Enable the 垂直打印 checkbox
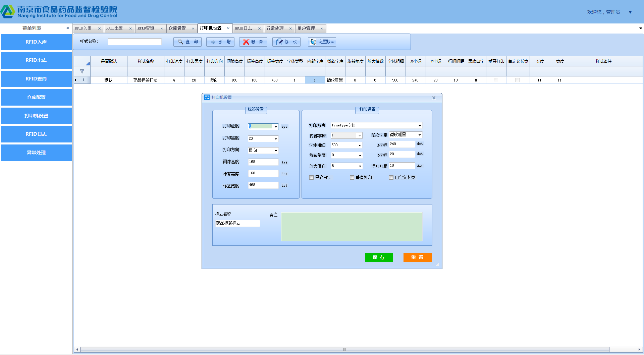Screen dimensions: 644x355 (x=352, y=178)
